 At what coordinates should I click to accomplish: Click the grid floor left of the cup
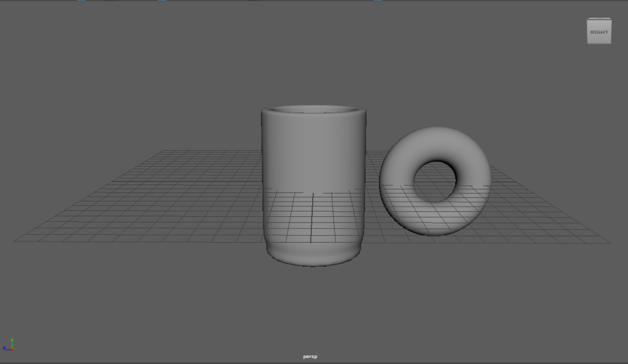(184, 196)
